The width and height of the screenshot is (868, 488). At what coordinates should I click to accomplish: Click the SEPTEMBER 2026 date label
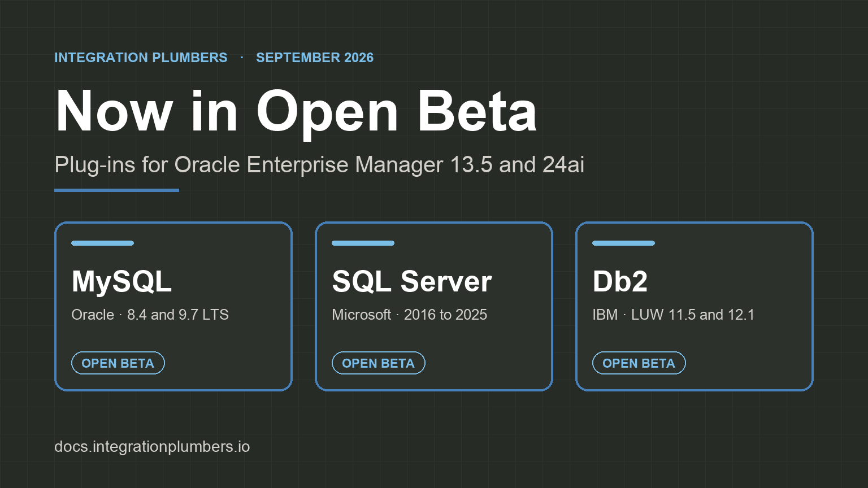pos(315,58)
